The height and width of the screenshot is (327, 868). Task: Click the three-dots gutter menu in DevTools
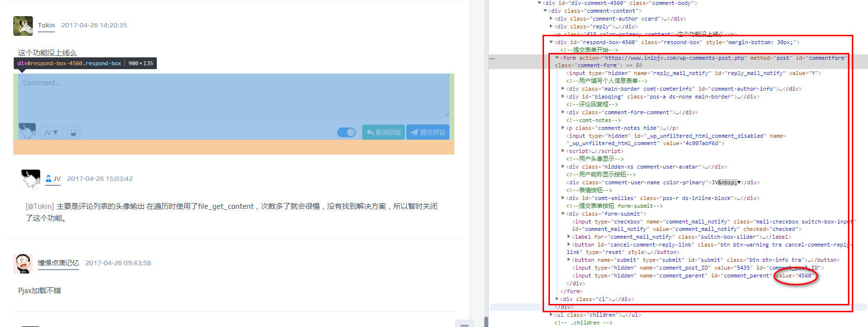point(492,58)
